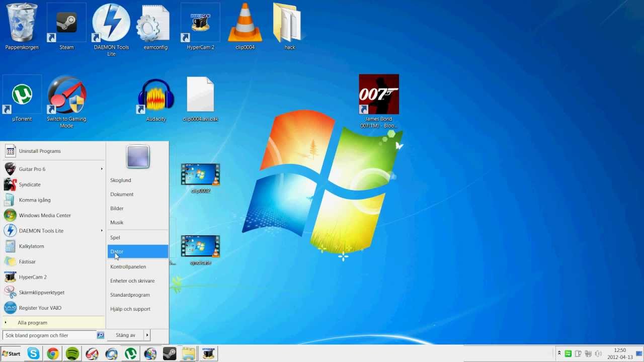This screenshot has height=362, width=644.
Task: Open Windows Explorer folder in taskbar
Action: (189, 354)
